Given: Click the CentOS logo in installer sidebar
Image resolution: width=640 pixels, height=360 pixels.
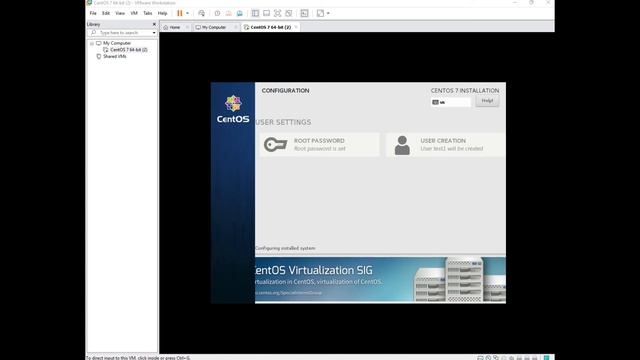Looking at the screenshot, I should 233,109.
